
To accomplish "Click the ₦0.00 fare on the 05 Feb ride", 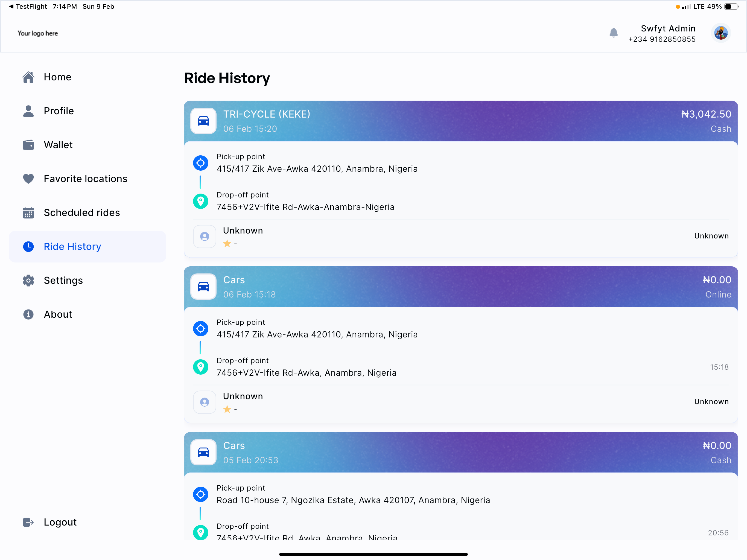I will click(717, 445).
